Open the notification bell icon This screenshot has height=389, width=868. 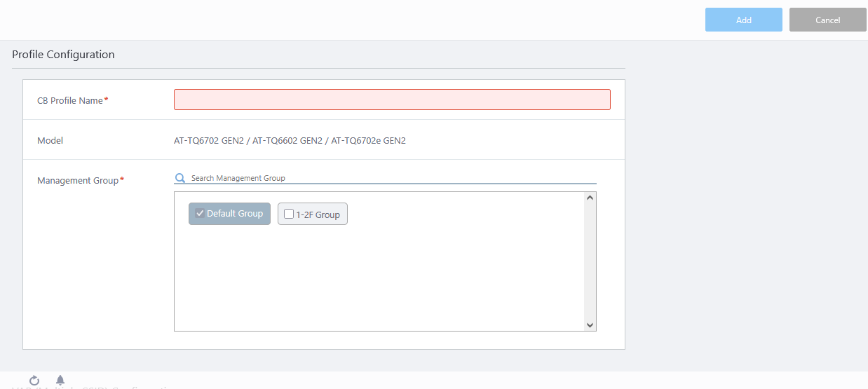[x=60, y=380]
